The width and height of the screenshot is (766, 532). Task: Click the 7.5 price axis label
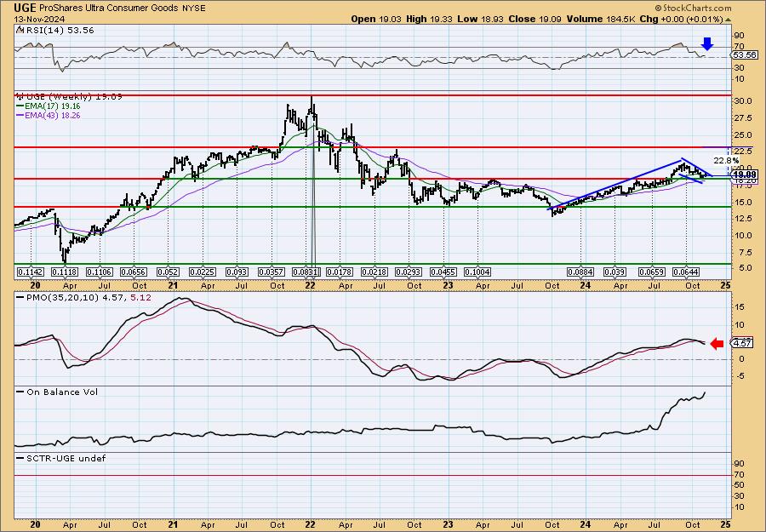point(740,252)
